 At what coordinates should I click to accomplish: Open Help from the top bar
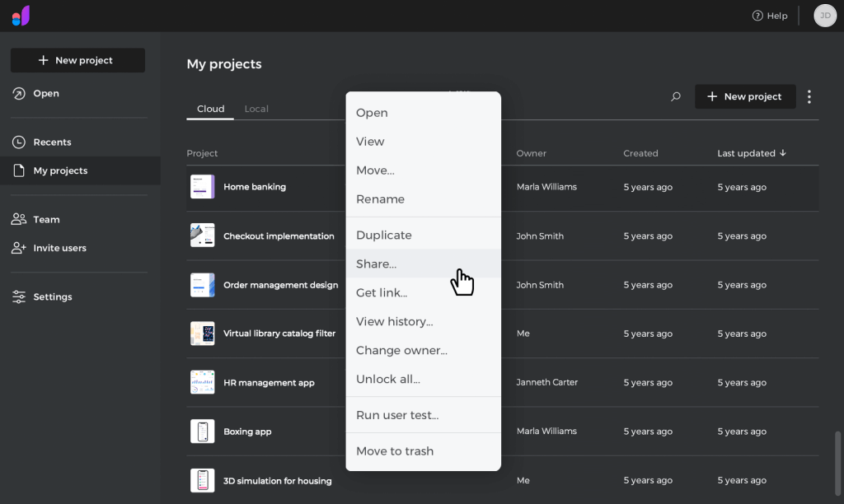click(x=769, y=15)
